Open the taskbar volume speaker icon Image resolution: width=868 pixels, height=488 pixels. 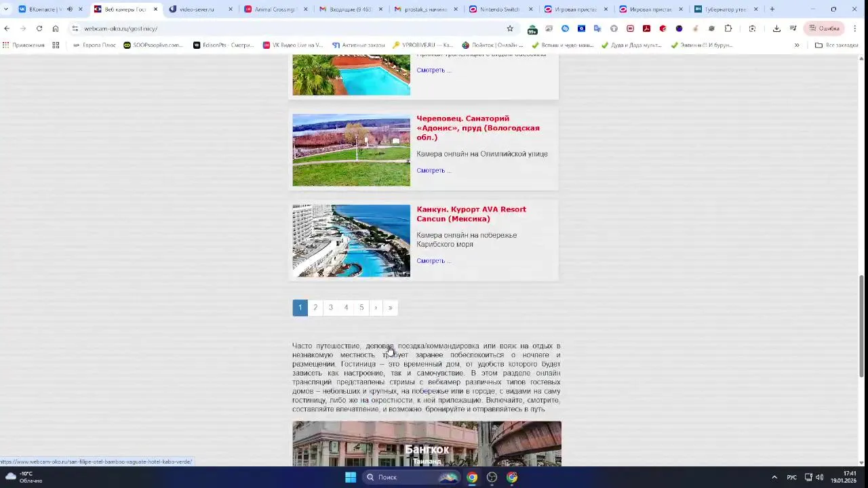pyautogui.click(x=820, y=477)
